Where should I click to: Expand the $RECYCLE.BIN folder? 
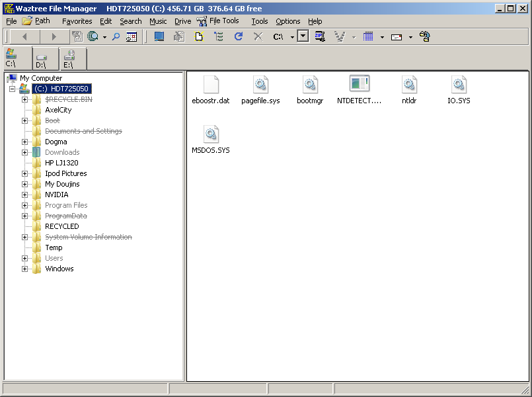tap(24, 99)
